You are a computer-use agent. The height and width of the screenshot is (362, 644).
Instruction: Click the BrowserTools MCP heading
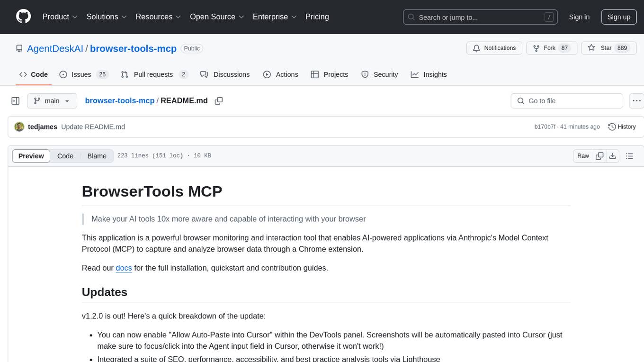[152, 191]
